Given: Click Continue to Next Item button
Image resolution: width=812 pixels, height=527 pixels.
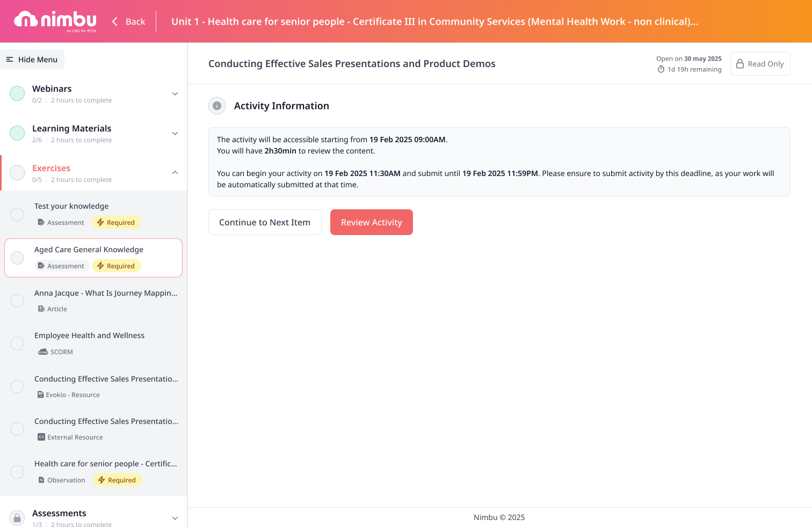Looking at the screenshot, I should [x=265, y=222].
